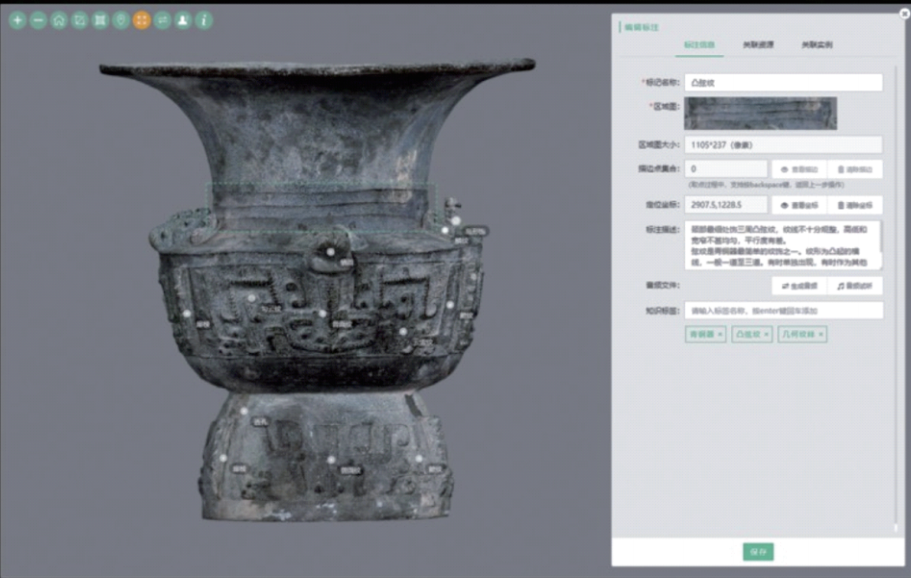Select the location pin marker tool
Viewport: 911px width, 578px height.
121,20
